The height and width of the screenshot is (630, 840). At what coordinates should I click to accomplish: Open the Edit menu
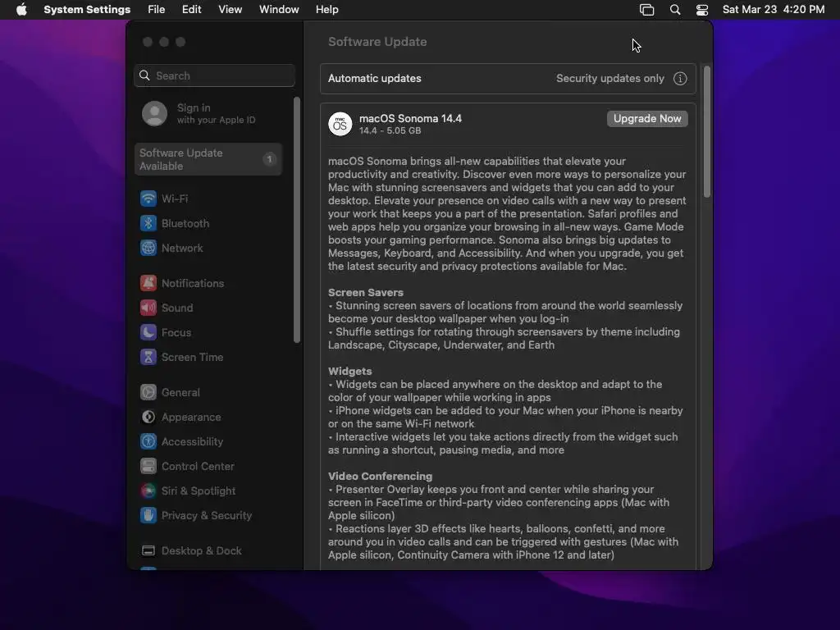tap(191, 10)
